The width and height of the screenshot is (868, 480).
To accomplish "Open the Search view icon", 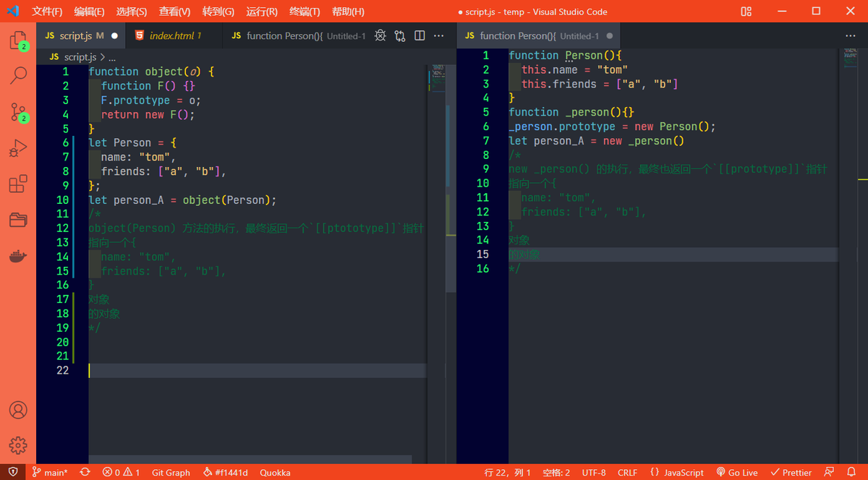I will click(18, 74).
